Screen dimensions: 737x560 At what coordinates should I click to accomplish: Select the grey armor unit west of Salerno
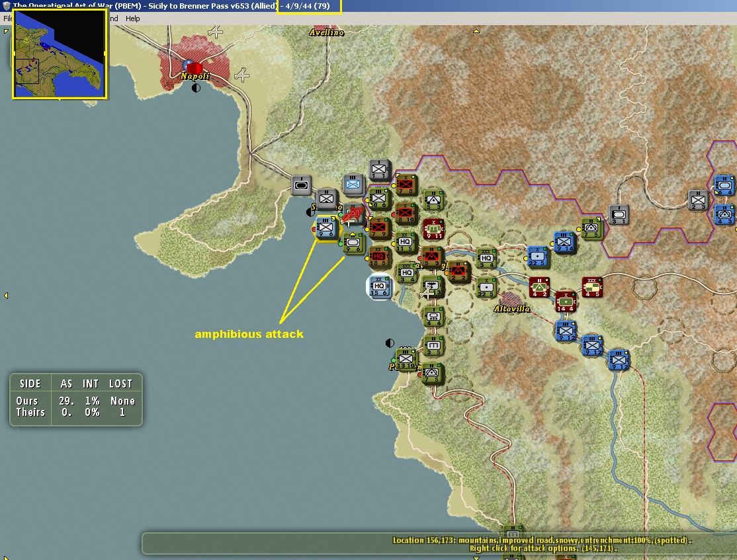pyautogui.click(x=301, y=186)
